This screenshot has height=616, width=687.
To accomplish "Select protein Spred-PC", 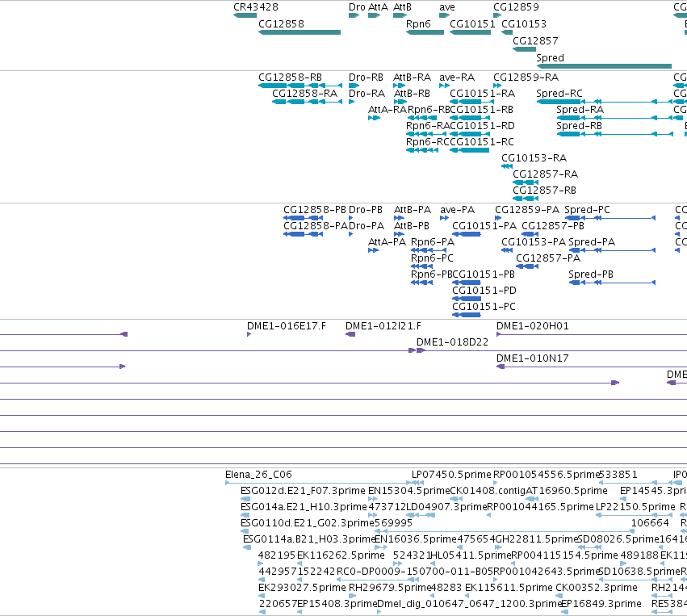I will (x=610, y=218).
